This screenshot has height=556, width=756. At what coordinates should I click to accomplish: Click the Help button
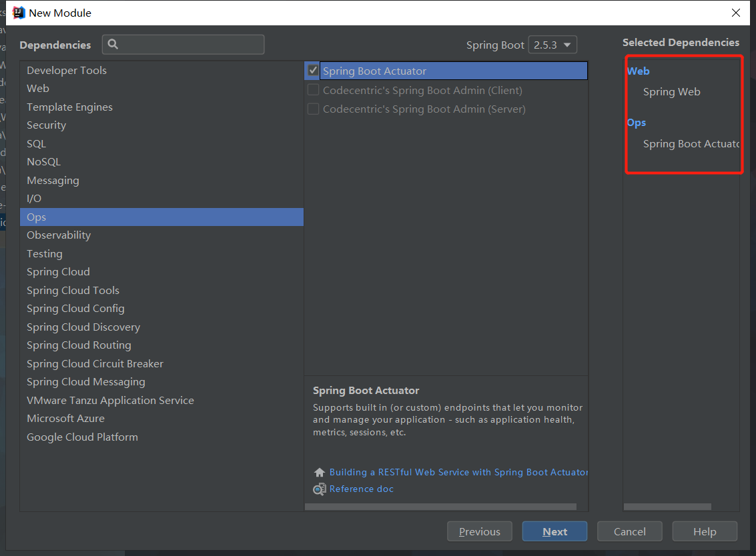[705, 531]
